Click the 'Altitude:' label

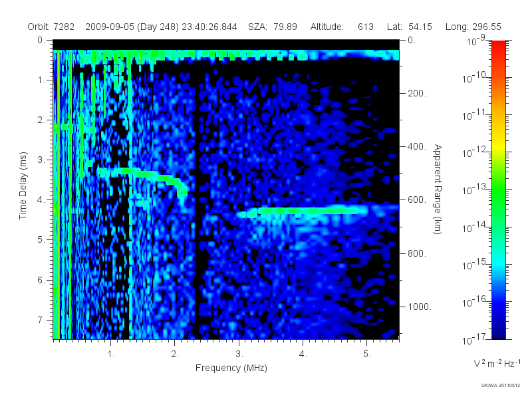(327, 27)
